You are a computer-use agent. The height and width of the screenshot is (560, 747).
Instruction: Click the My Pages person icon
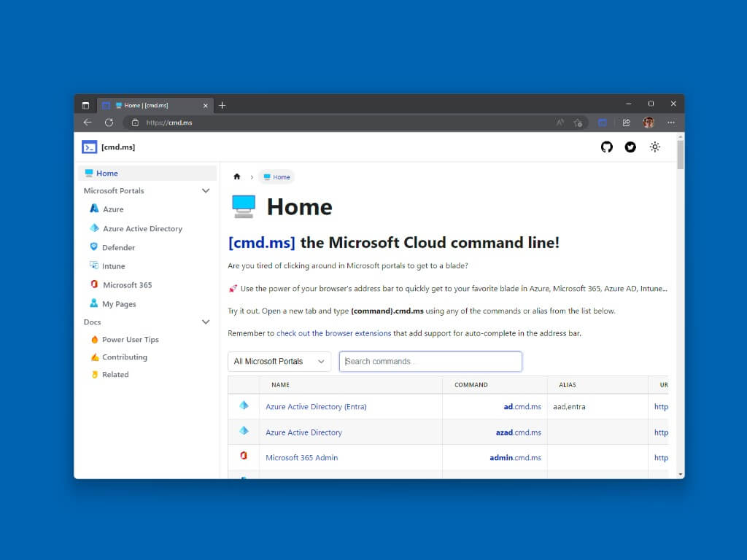(94, 303)
